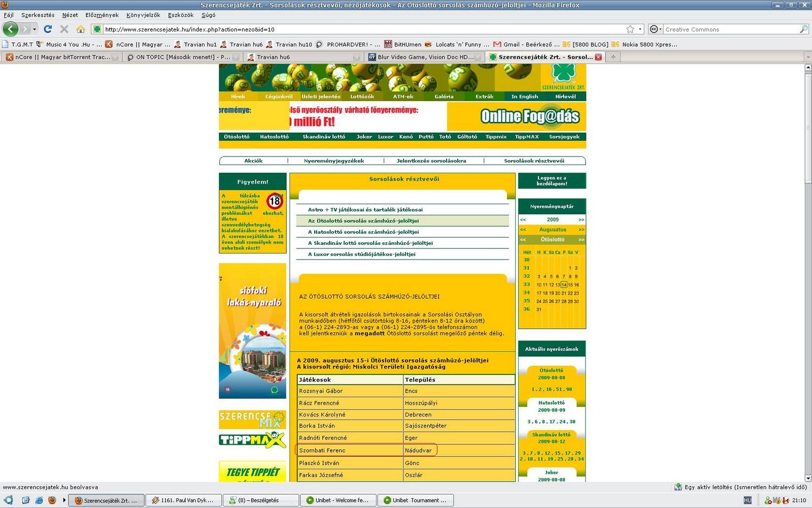Open the nCore bookmark with the orange X icon
The width and height of the screenshot is (812, 508).
click(138, 44)
